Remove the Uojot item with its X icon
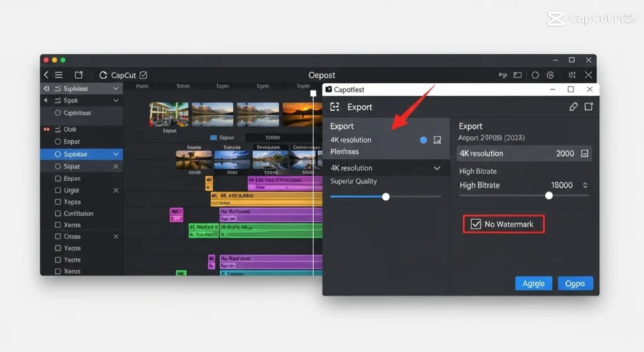This screenshot has height=352, width=644. click(x=116, y=190)
